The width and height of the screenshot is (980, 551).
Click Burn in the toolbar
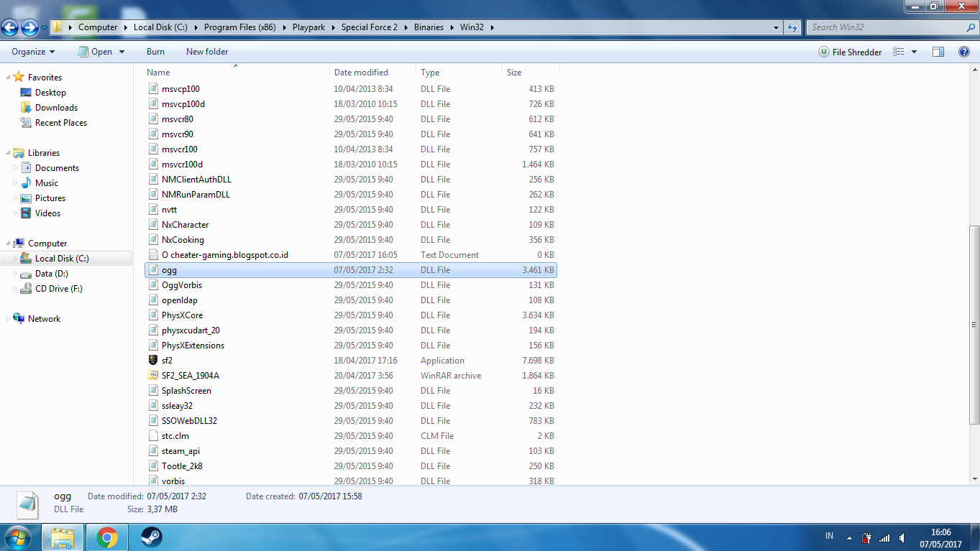pyautogui.click(x=155, y=52)
